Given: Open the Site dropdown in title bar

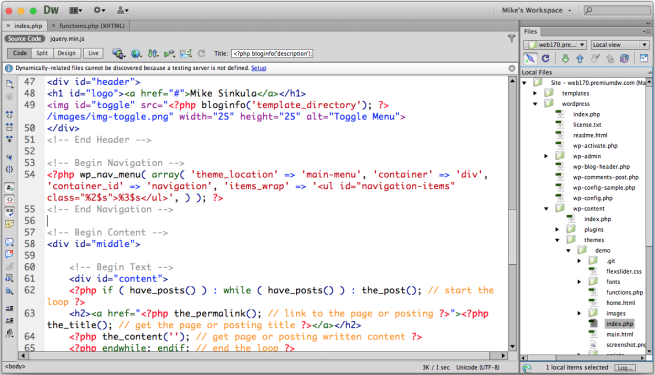Looking at the screenshot, I should (x=123, y=10).
